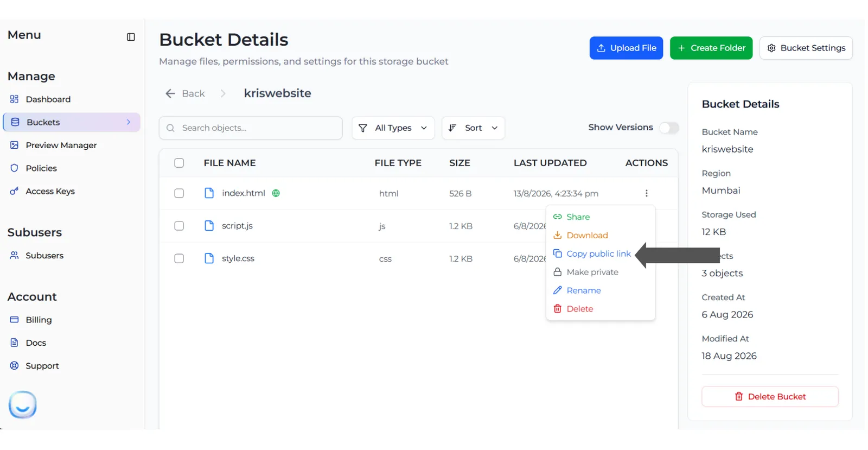The width and height of the screenshot is (868, 450).
Task: Click the Delete Bucket button
Action: [x=770, y=396]
